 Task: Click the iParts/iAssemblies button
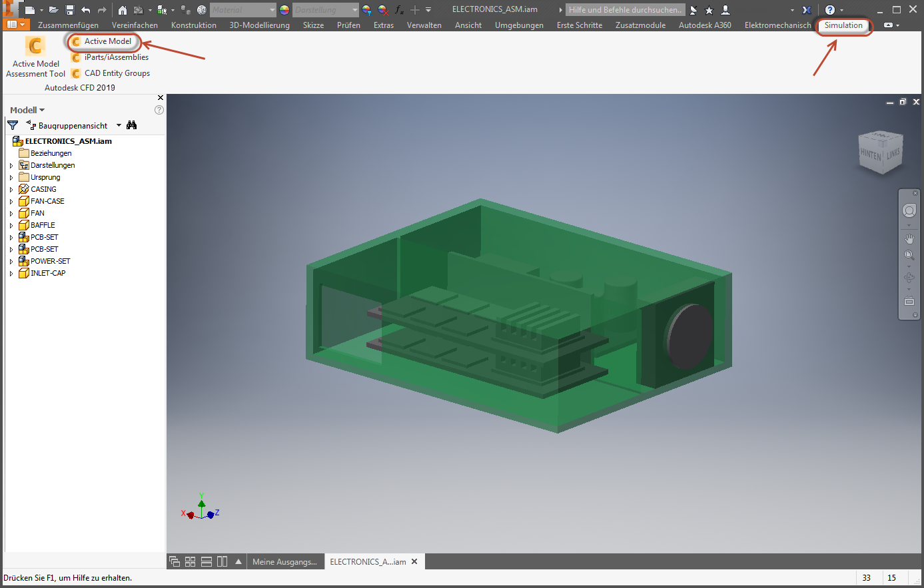click(111, 57)
